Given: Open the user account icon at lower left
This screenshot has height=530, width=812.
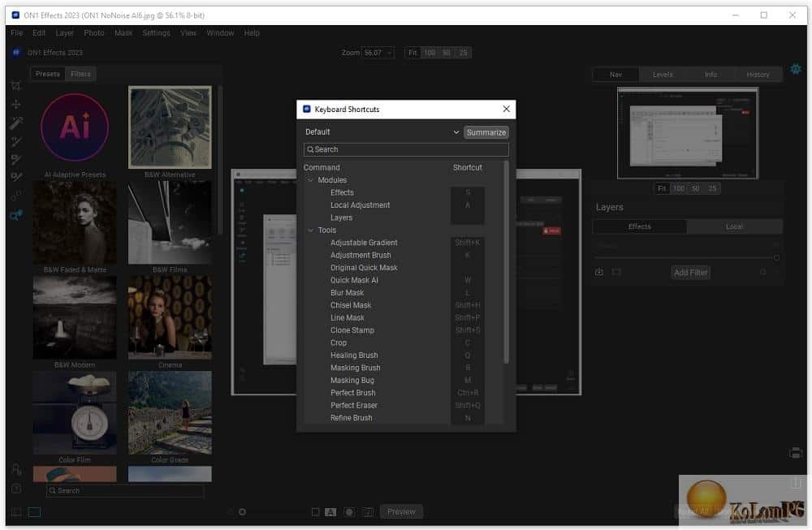Looking at the screenshot, I should pyautogui.click(x=16, y=469).
